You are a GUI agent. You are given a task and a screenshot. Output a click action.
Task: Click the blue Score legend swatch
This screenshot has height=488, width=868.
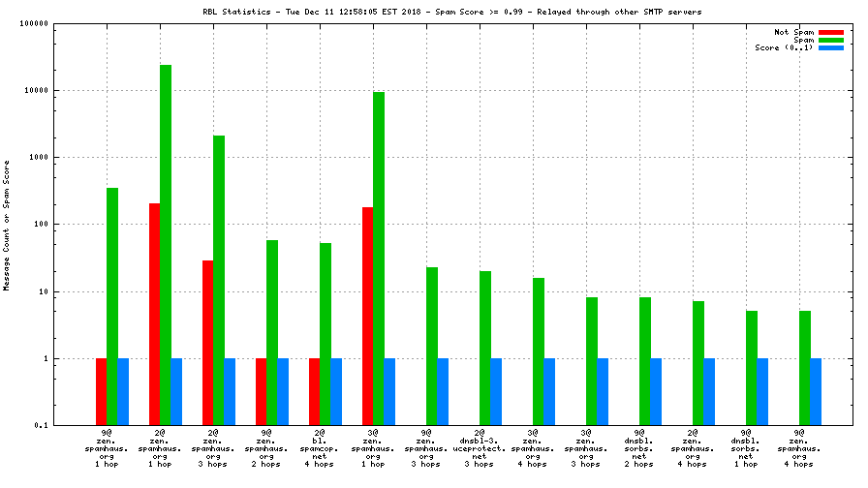[831, 47]
